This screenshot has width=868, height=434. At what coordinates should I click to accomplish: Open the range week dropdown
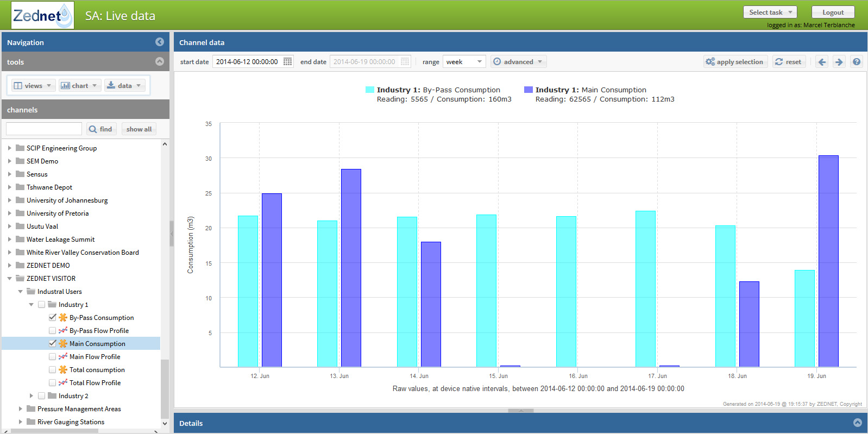(464, 61)
